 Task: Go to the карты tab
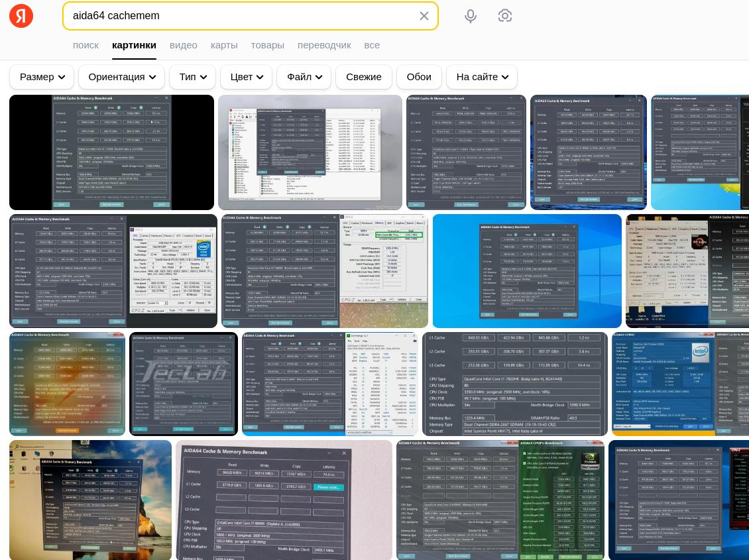pyautogui.click(x=224, y=45)
